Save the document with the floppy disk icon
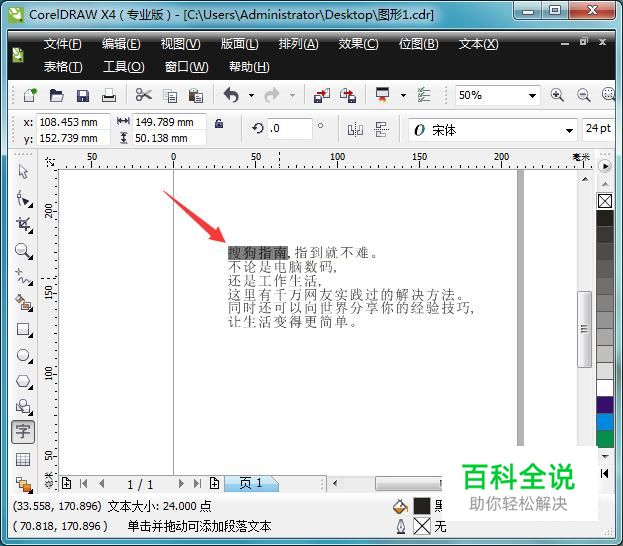 point(83,96)
